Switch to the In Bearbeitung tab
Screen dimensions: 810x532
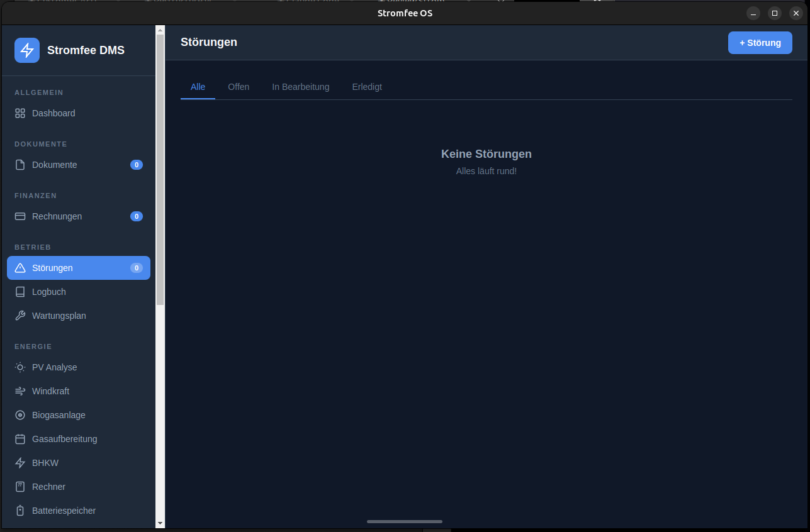[300, 87]
